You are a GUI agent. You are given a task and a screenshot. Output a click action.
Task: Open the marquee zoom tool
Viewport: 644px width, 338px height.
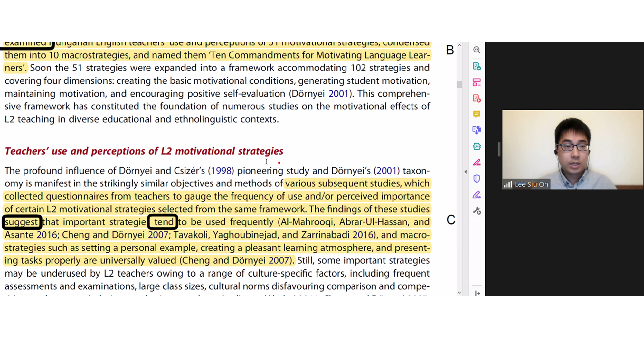477,50
